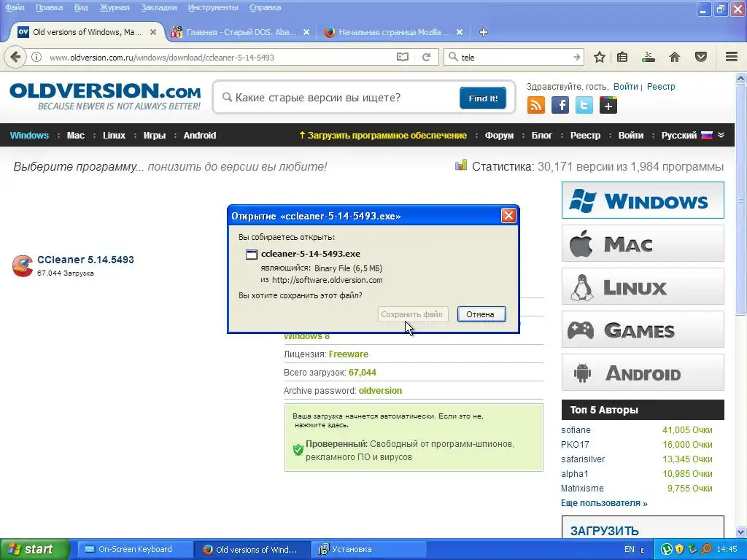The image size is (747, 560).
Task: Click the site search field Какие старые версии
Action: click(x=336, y=98)
